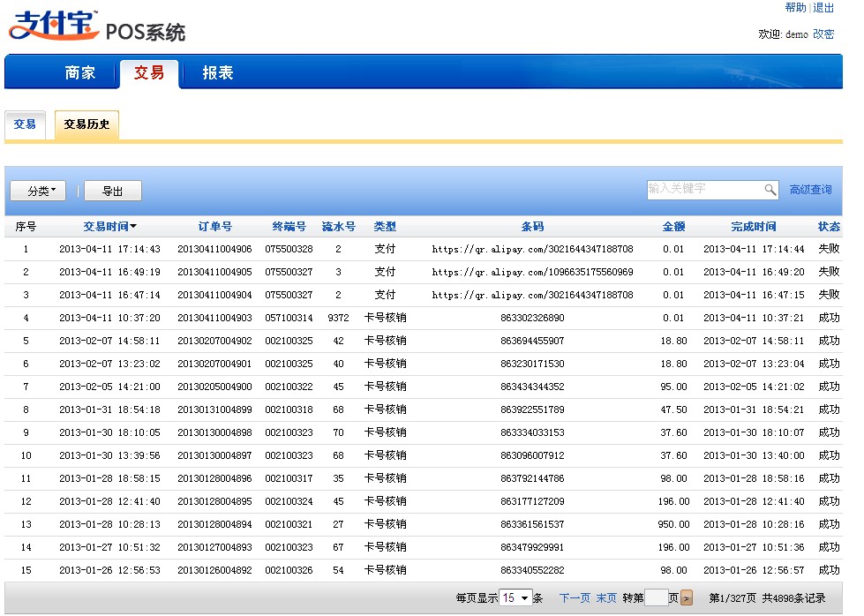Click completion time 2013-02-07 14:58:11
This screenshot has height=616, width=864.
754,341
